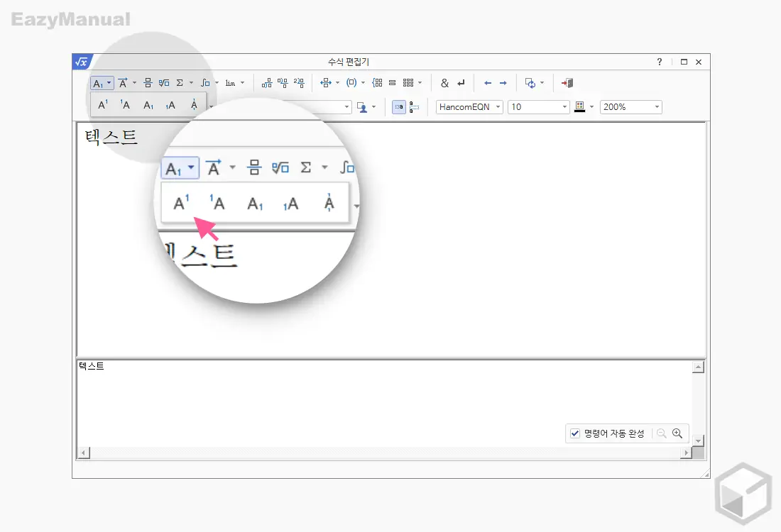Insert a vertical pile template
The height and width of the screenshot is (532, 781).
point(393,83)
